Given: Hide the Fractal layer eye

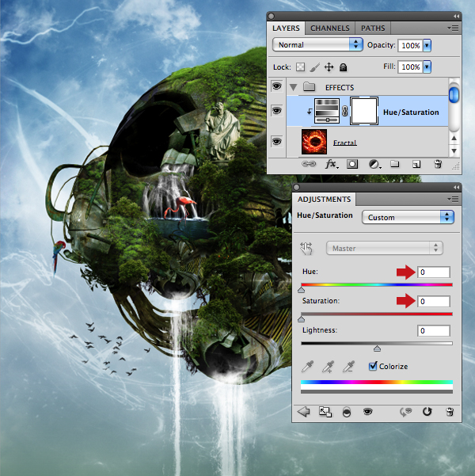Looking at the screenshot, I should [x=276, y=142].
